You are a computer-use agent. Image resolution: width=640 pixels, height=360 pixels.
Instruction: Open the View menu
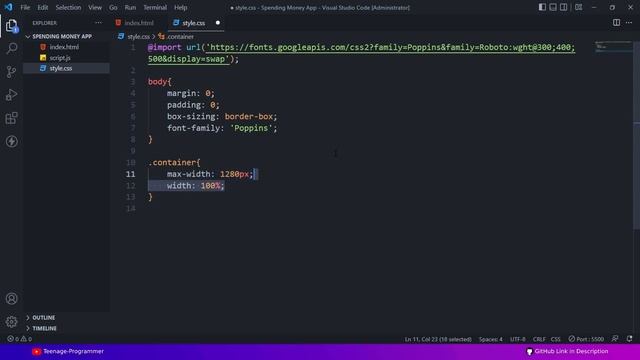pyautogui.click(x=95, y=7)
